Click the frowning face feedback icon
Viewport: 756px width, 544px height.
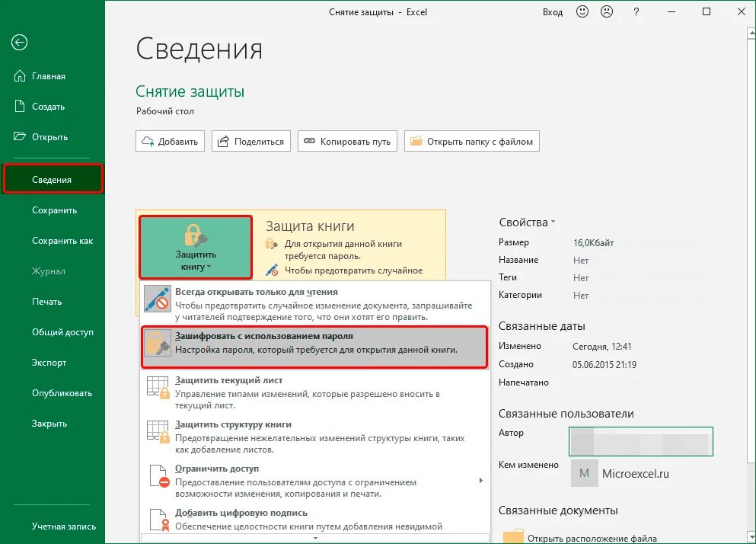click(x=607, y=11)
